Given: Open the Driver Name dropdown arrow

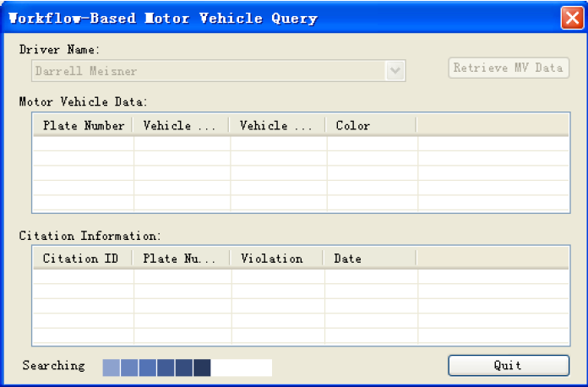Looking at the screenshot, I should [395, 70].
